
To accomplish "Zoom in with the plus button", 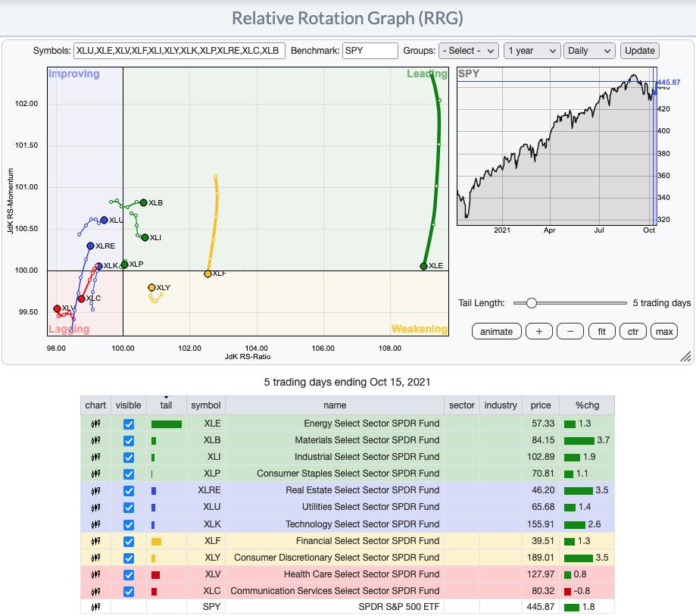I will click(539, 331).
